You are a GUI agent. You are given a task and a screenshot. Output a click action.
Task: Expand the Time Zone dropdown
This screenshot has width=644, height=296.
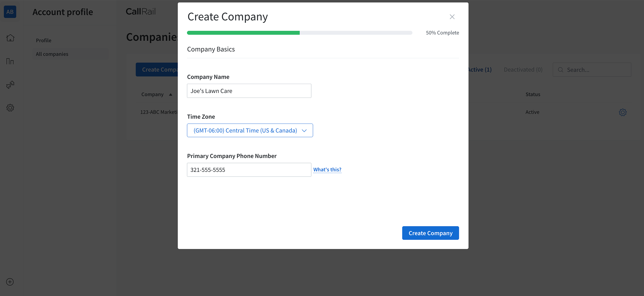[250, 130]
